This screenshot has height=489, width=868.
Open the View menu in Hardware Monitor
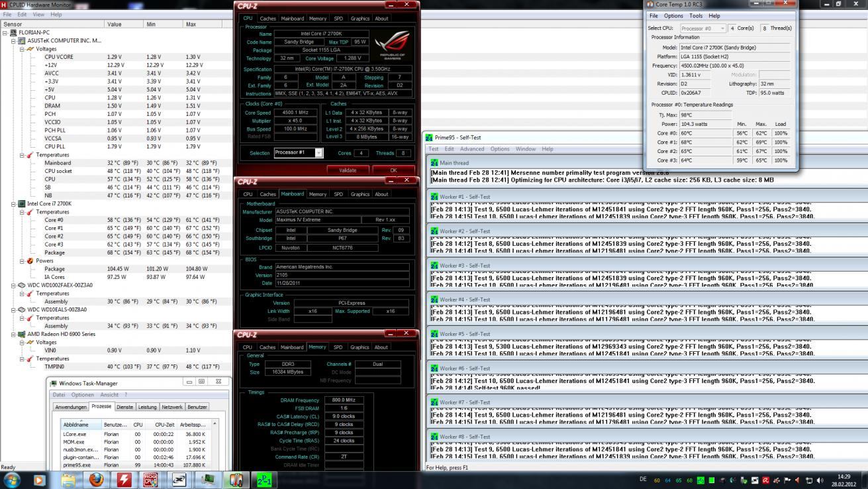(38, 15)
